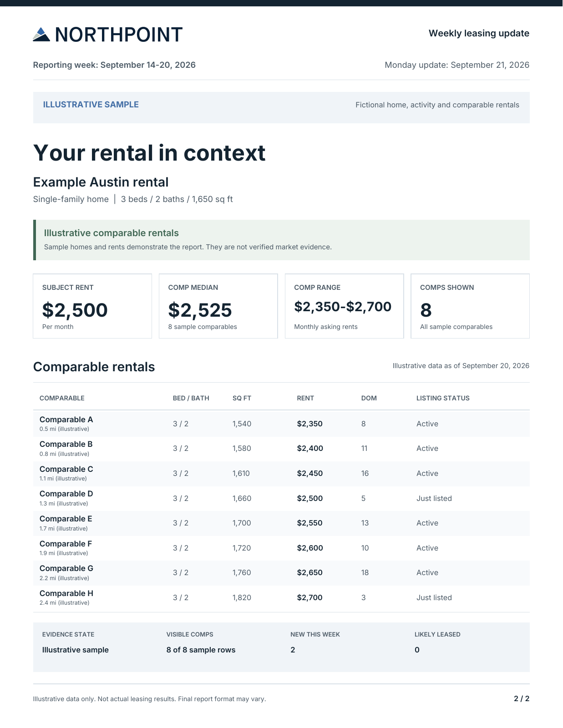Click '8 sample comparables' caption
This screenshot has height=728, width=563.
[203, 327]
